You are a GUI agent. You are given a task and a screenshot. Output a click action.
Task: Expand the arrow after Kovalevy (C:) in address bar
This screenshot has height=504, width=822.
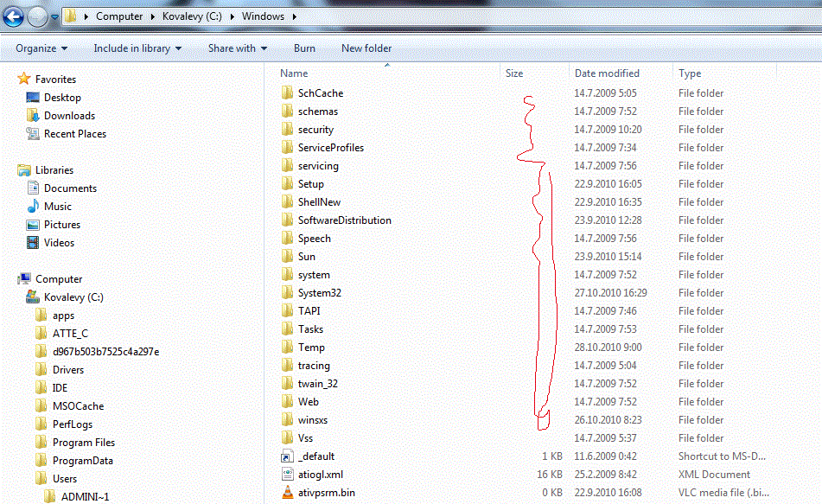point(232,16)
